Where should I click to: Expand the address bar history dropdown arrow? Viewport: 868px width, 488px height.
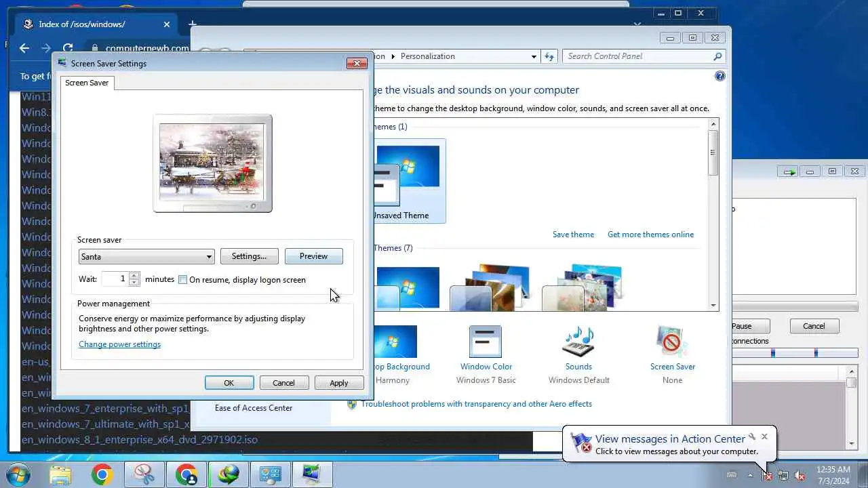534,56
